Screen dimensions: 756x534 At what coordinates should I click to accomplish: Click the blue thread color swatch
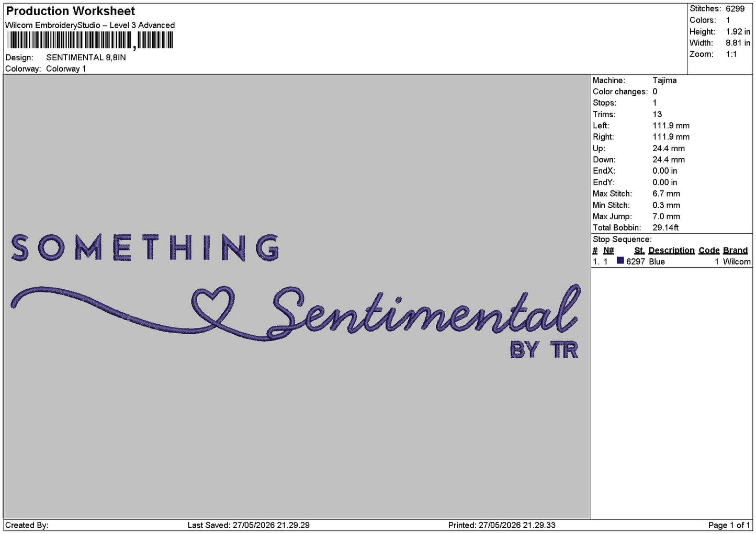click(620, 260)
